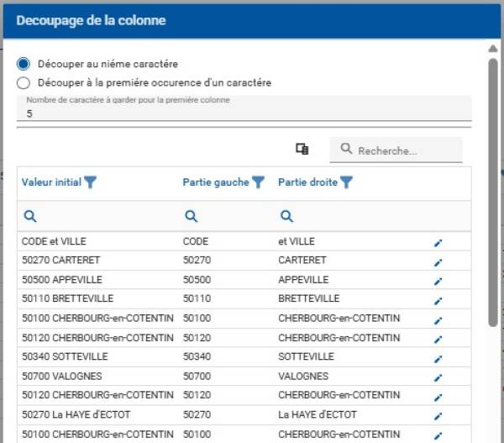Click the dialog vertical scrollbar
This screenshot has height=443, width=504.
tap(493, 193)
